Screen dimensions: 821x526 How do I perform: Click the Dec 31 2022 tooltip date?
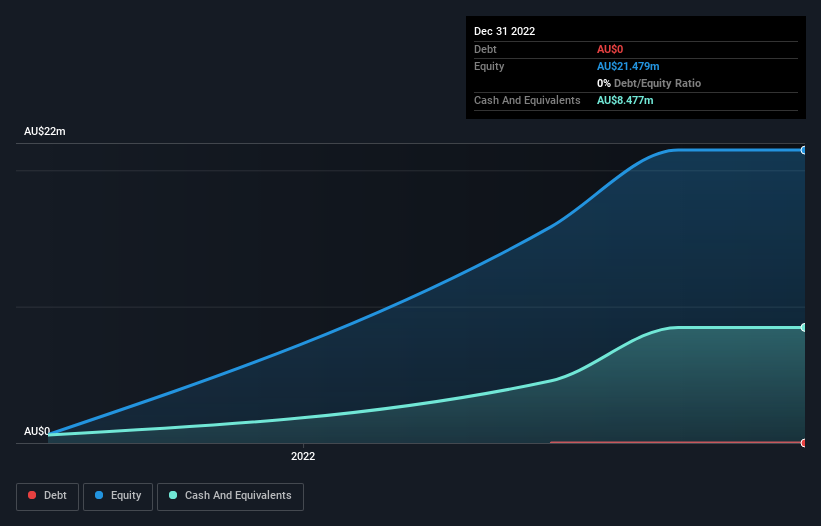coord(505,31)
